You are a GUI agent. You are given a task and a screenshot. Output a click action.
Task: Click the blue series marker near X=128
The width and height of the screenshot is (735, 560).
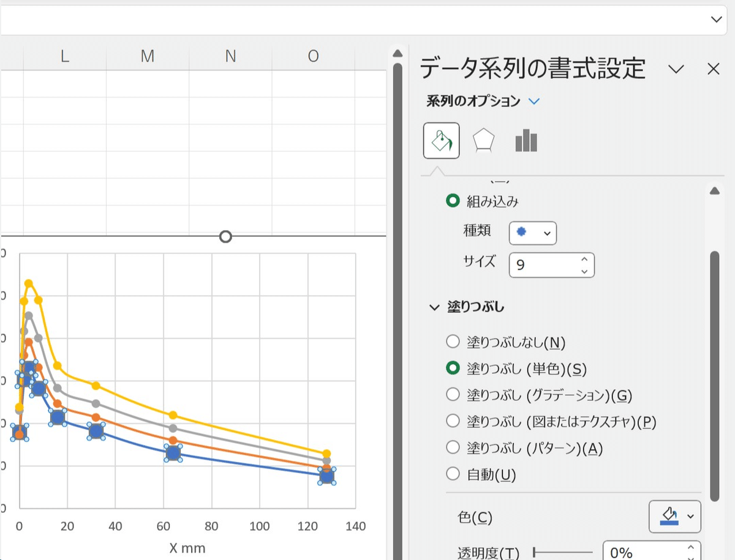[326, 477]
